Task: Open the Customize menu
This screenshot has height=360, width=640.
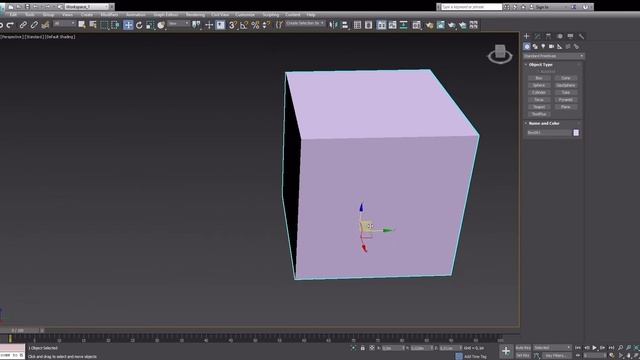Action: tap(245, 15)
